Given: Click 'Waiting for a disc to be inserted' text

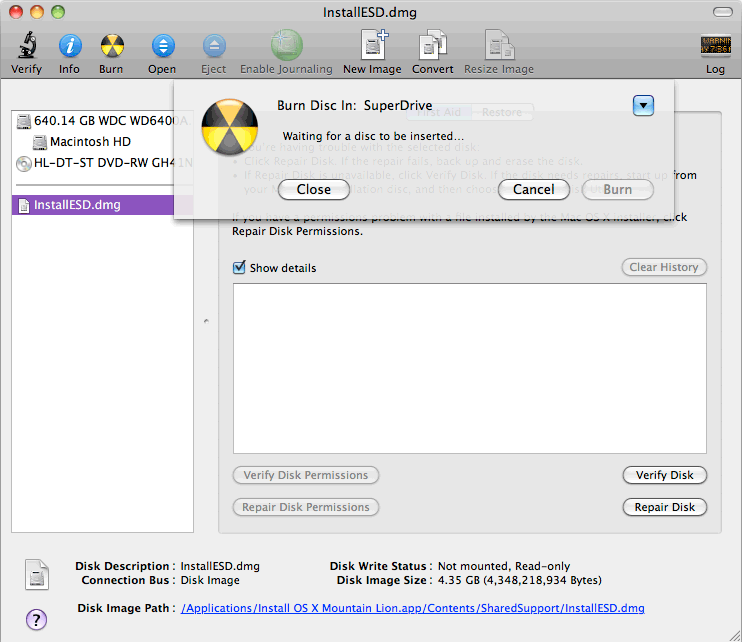Looking at the screenshot, I should [x=373, y=136].
